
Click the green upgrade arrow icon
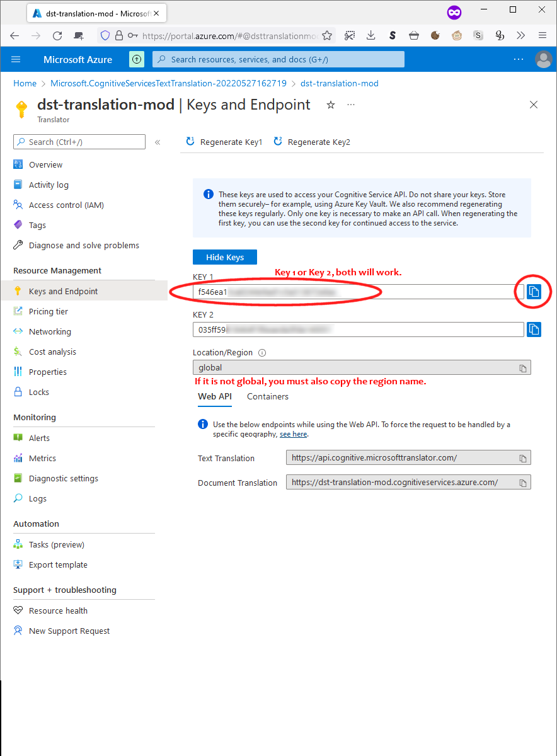(137, 59)
